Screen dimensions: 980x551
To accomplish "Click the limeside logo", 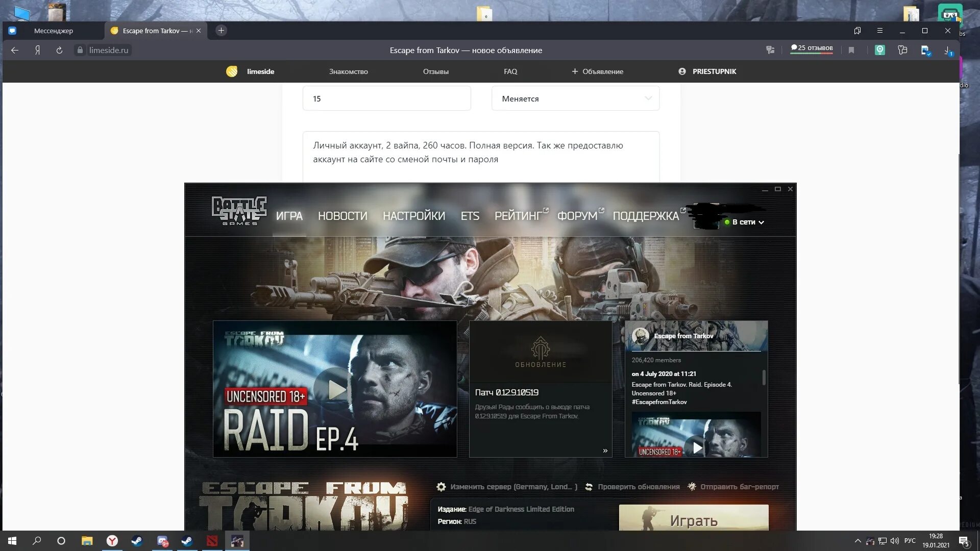I will (x=250, y=71).
